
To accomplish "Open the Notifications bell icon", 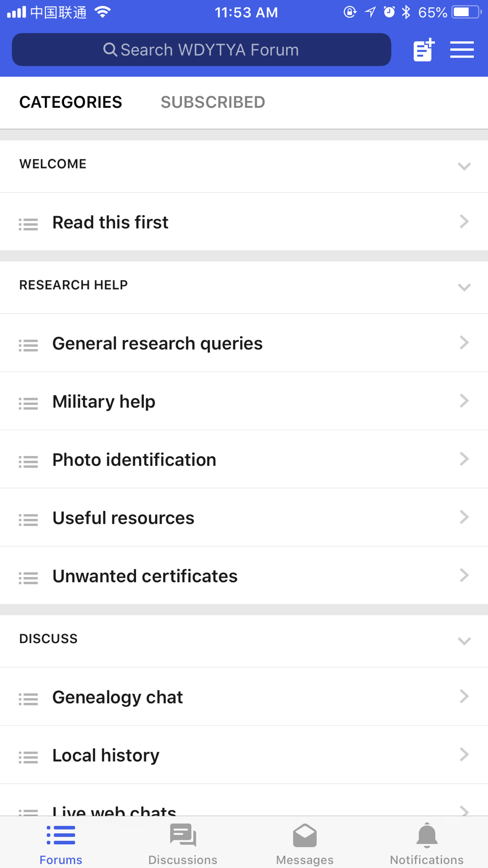I will pos(427,835).
